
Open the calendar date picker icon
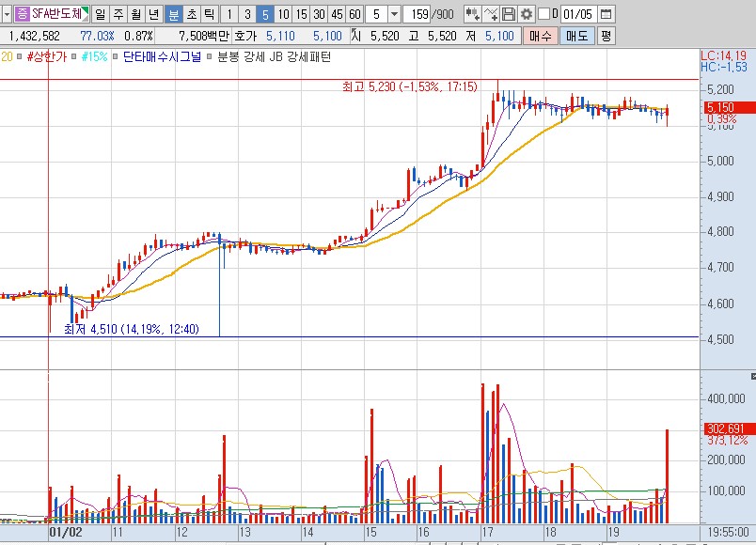(x=606, y=14)
